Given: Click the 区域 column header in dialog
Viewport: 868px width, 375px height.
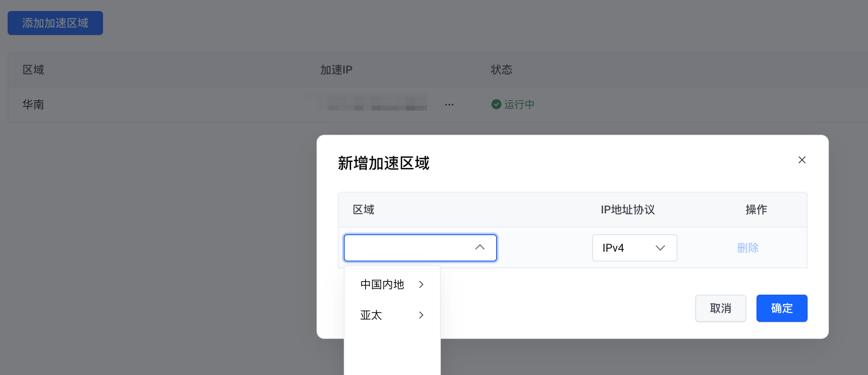Looking at the screenshot, I should coord(363,210).
